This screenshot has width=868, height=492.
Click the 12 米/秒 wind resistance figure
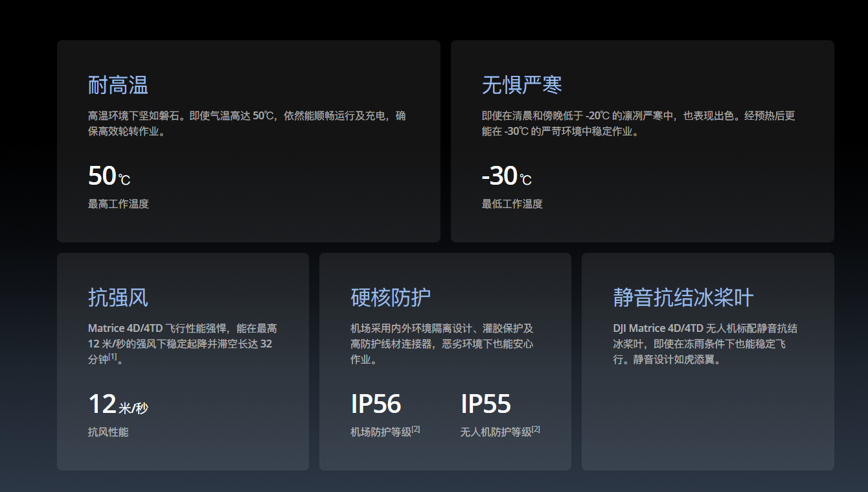(x=118, y=404)
